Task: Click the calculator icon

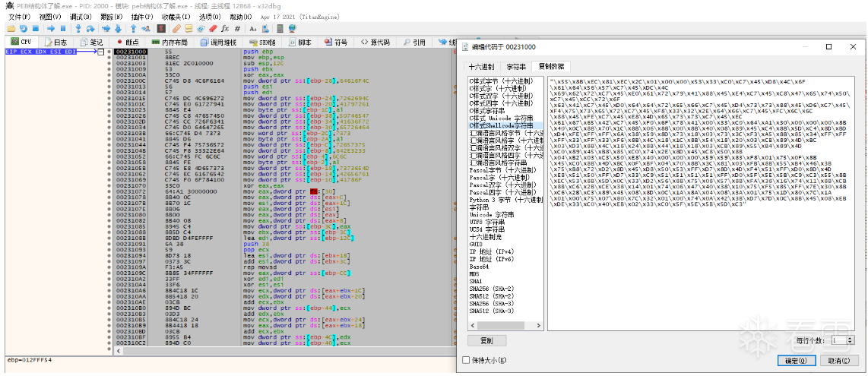Action: tap(280, 28)
